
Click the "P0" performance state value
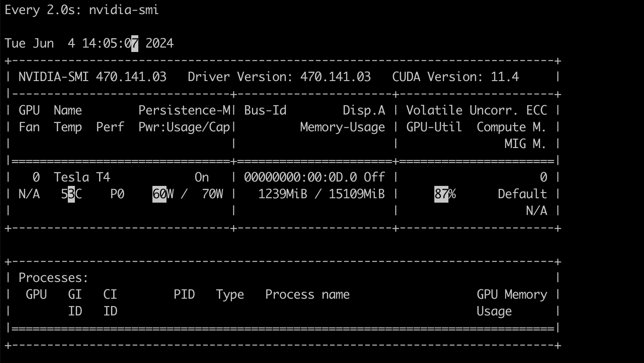click(x=117, y=194)
